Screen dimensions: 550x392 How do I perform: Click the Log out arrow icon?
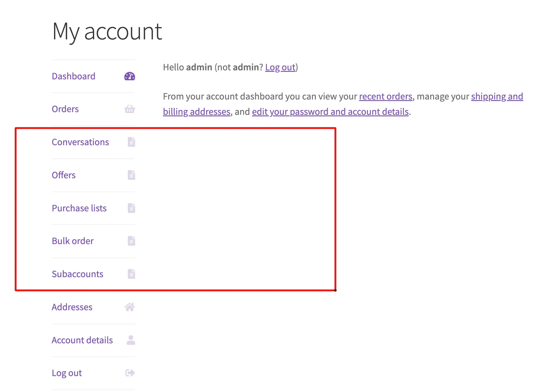click(x=130, y=373)
